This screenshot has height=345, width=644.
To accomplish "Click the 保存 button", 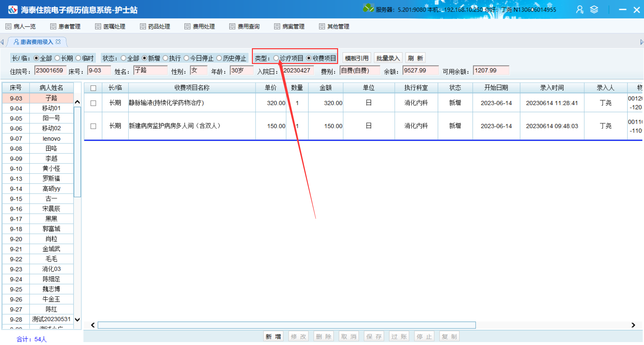I will (x=374, y=337).
